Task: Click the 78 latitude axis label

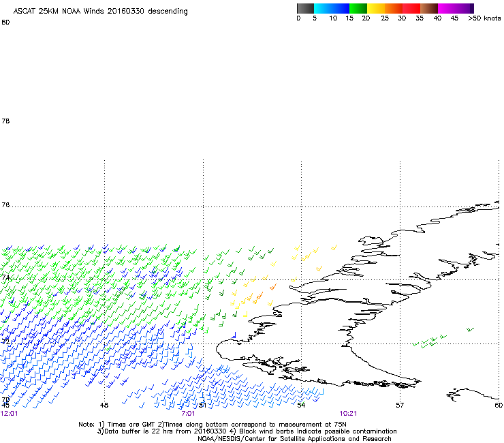Action: [5, 121]
